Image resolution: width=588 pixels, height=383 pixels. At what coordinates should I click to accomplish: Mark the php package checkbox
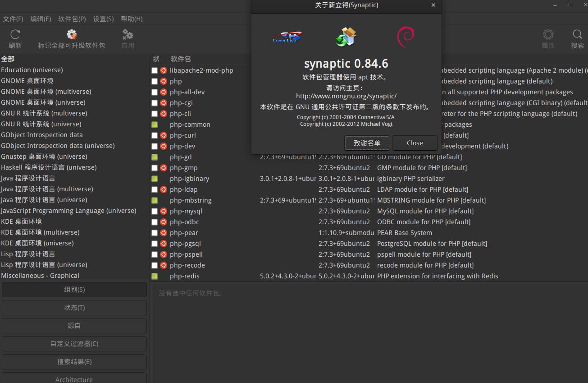tap(155, 81)
